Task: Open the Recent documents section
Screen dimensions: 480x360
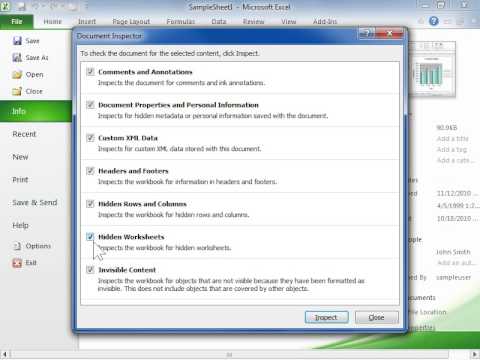Action: (x=24, y=134)
